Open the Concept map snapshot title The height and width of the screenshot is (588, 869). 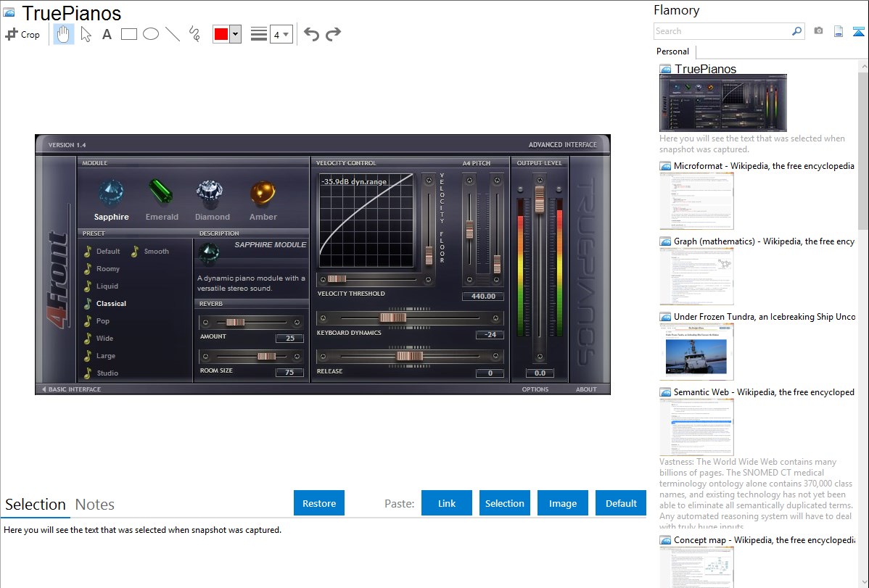click(x=764, y=539)
